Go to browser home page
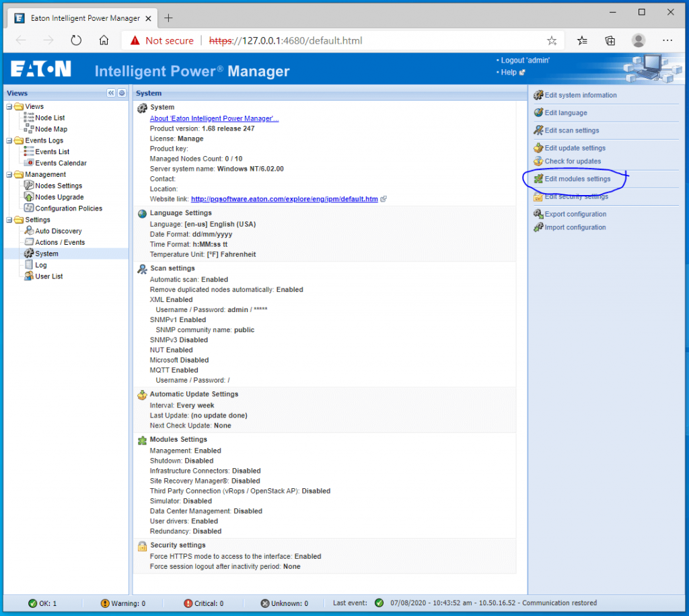689x616 pixels. [104, 40]
